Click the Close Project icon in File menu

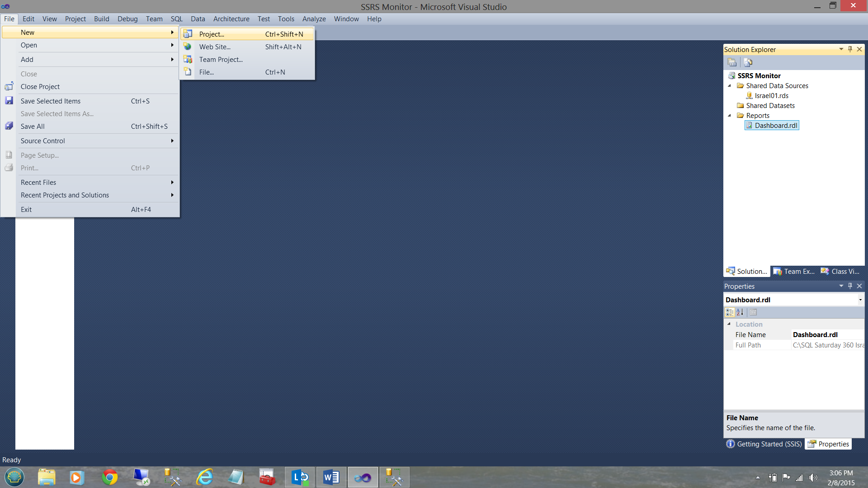(x=9, y=87)
